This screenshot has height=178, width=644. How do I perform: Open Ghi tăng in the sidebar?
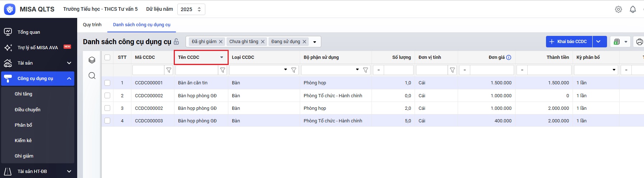click(x=23, y=94)
